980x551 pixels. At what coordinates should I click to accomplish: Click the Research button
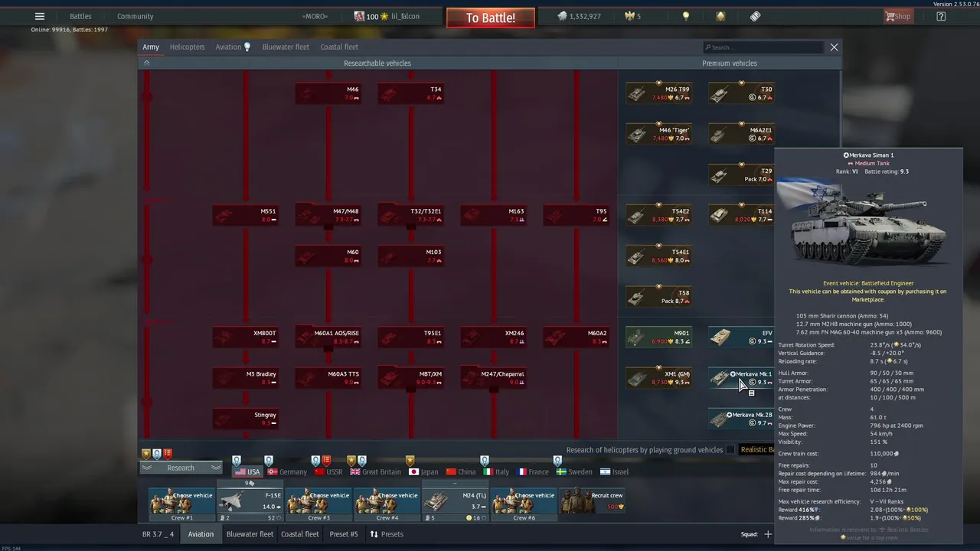pos(181,468)
